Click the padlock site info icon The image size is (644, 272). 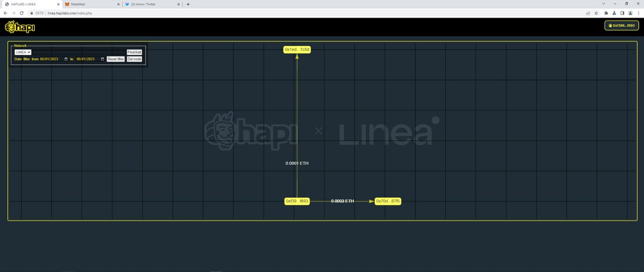point(32,13)
